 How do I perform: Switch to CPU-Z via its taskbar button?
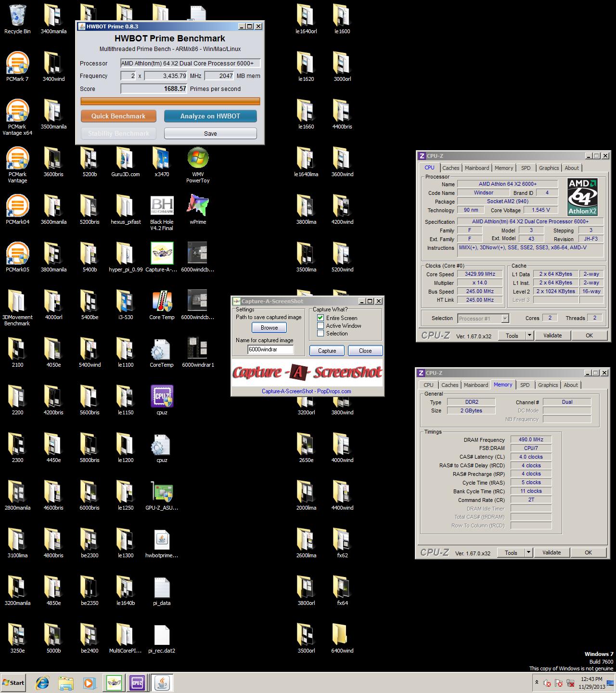tap(137, 682)
